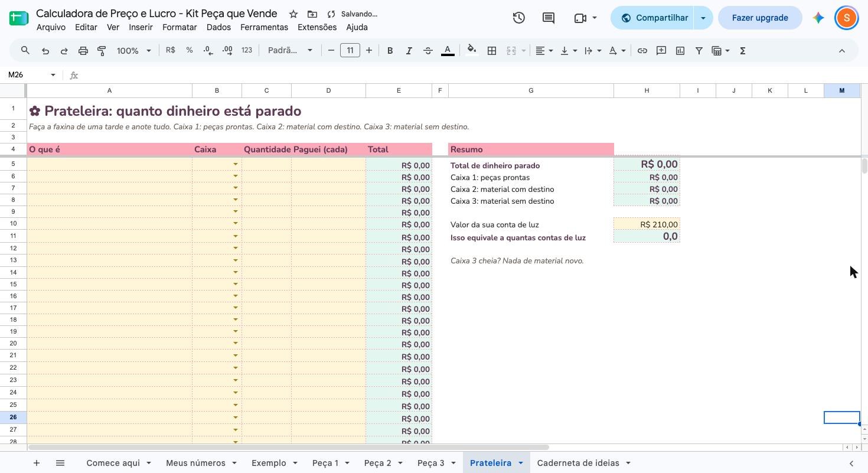This screenshot has height=473, width=868.
Task: Create a filter with funnel icon
Action: [x=699, y=51]
